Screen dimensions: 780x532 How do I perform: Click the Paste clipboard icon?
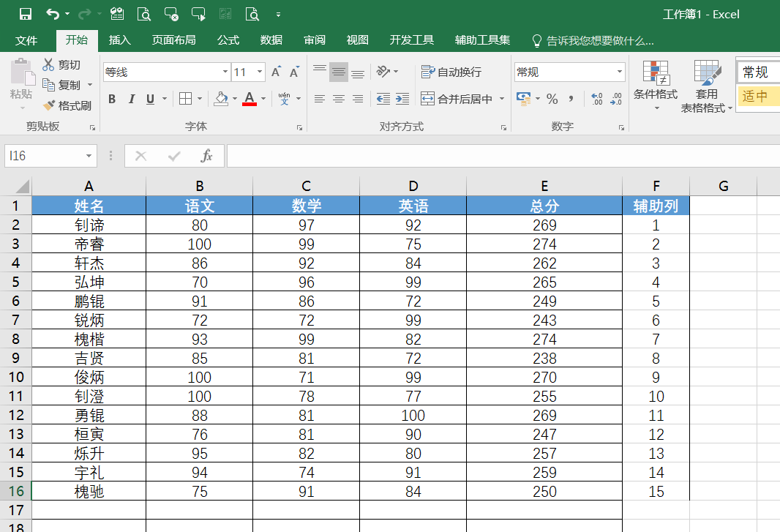(x=22, y=72)
